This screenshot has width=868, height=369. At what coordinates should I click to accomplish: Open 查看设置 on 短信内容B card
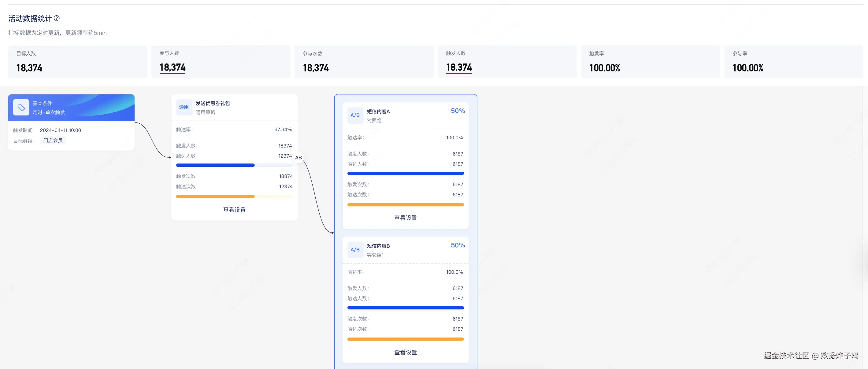(406, 352)
